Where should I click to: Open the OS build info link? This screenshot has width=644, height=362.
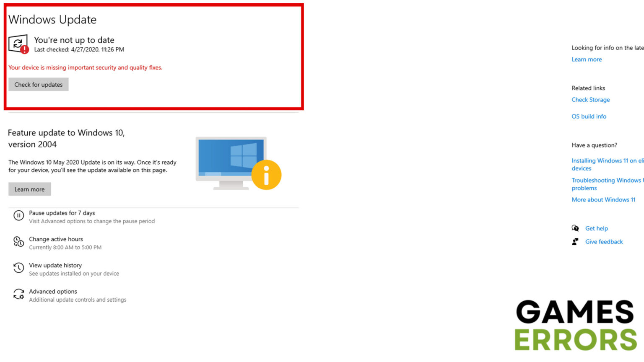(x=589, y=116)
